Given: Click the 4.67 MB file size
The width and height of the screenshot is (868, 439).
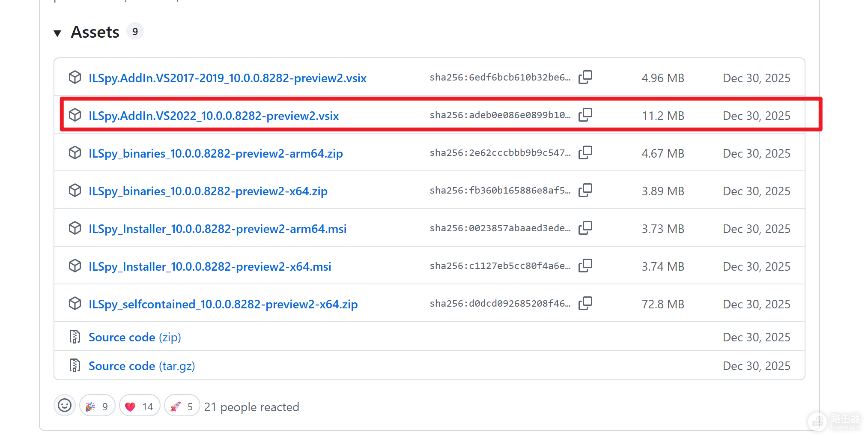Looking at the screenshot, I should click(x=663, y=153).
